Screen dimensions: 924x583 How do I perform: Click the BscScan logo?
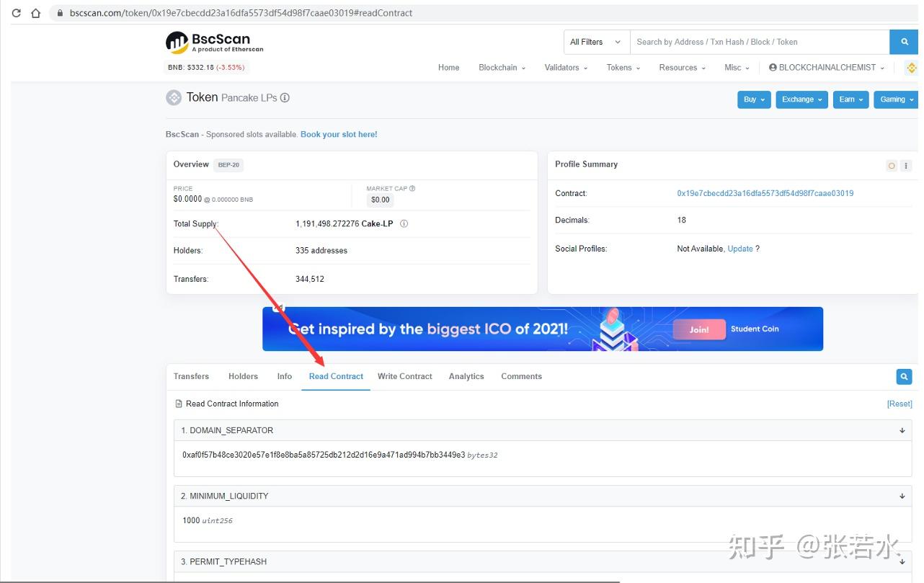(x=214, y=43)
